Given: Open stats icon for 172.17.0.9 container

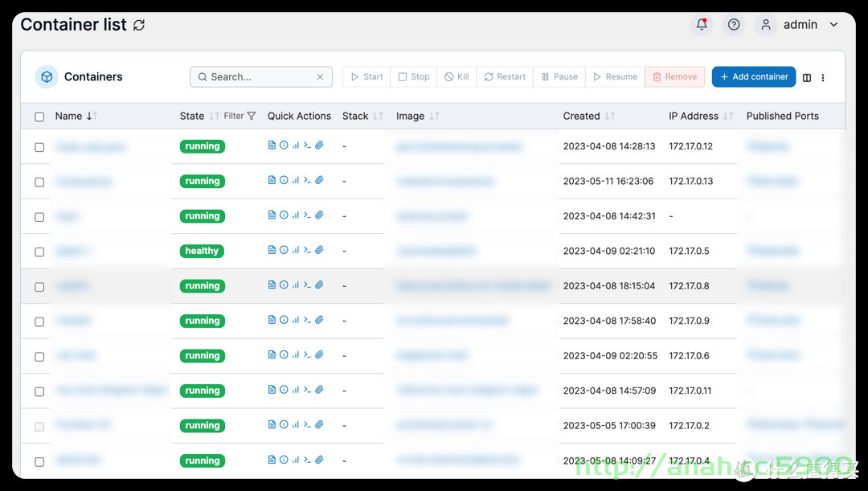Looking at the screenshot, I should coord(296,319).
